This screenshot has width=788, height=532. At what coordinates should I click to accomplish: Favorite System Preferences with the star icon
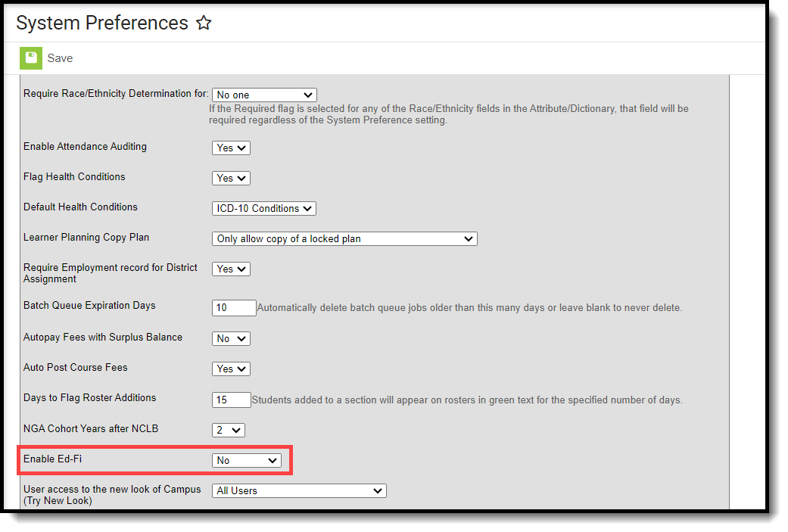pos(204,23)
